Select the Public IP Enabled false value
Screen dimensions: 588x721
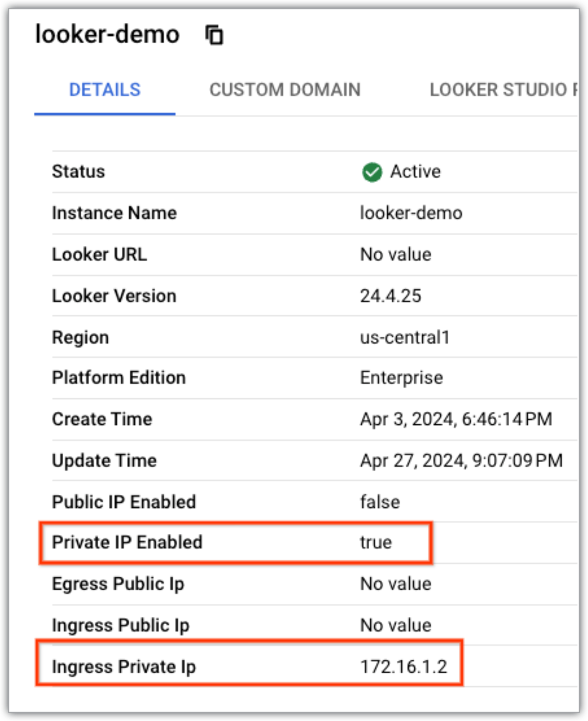(x=380, y=502)
